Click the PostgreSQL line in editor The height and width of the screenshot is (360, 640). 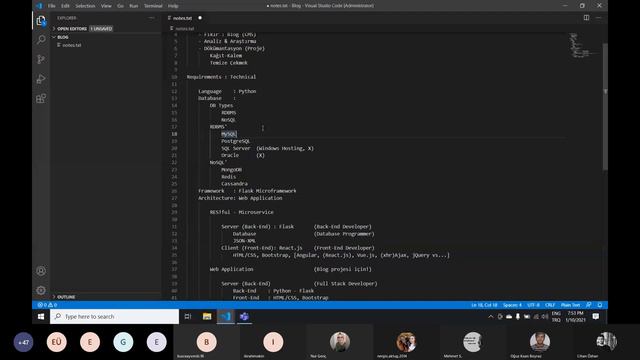[x=235, y=141]
